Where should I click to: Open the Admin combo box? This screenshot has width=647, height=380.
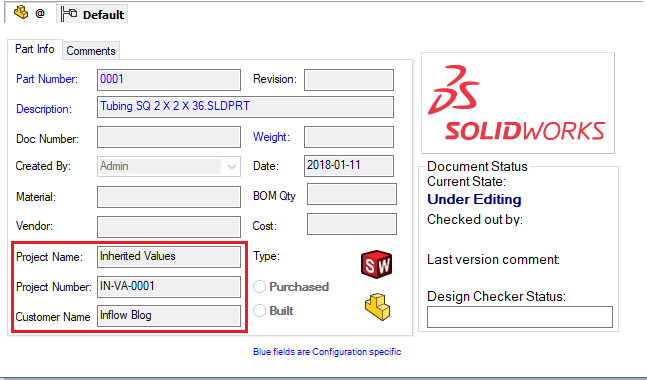click(x=169, y=166)
